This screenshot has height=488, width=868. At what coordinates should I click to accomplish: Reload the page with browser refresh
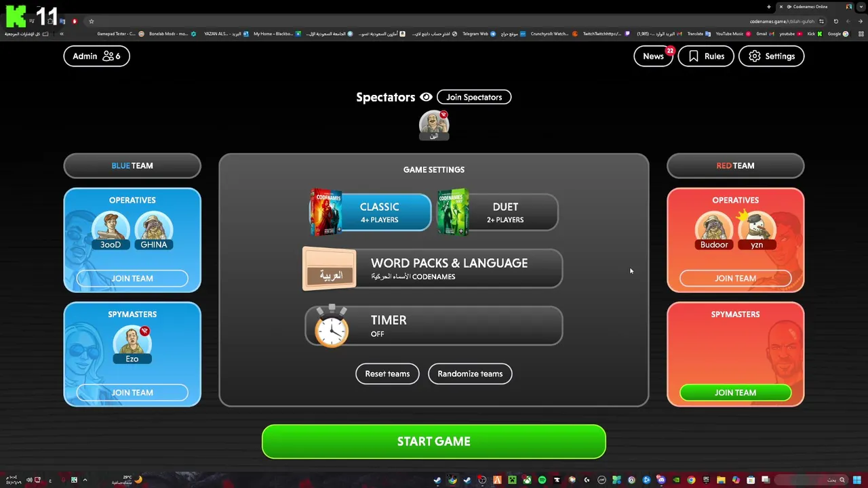(x=835, y=21)
